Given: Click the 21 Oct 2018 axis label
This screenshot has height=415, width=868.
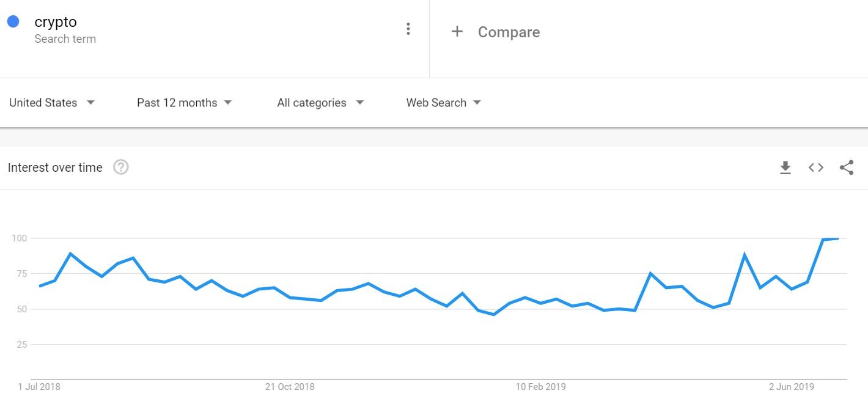Looking at the screenshot, I should click(x=290, y=386).
